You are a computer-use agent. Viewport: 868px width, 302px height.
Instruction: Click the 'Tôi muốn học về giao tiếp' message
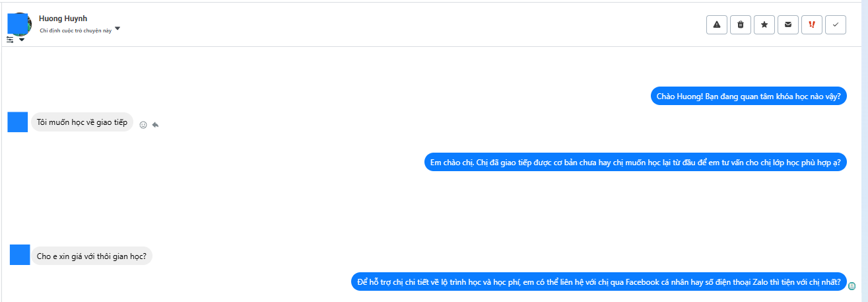tap(82, 122)
